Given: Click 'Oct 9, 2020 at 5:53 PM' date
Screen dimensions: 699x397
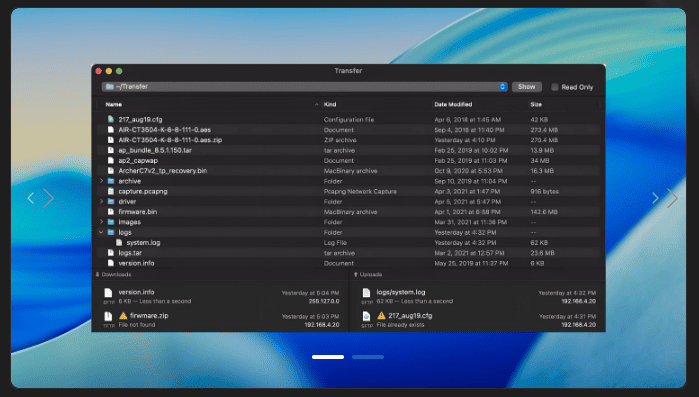Looking at the screenshot, I should click(x=468, y=171).
